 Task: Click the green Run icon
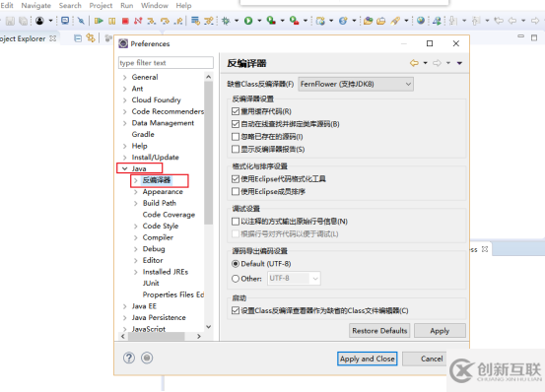point(248,21)
